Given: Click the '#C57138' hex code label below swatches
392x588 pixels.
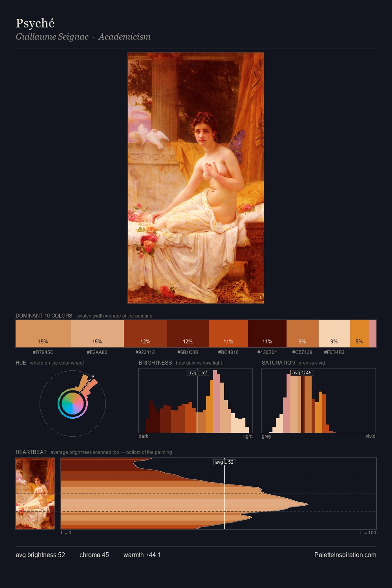Looking at the screenshot, I should click(x=302, y=352).
